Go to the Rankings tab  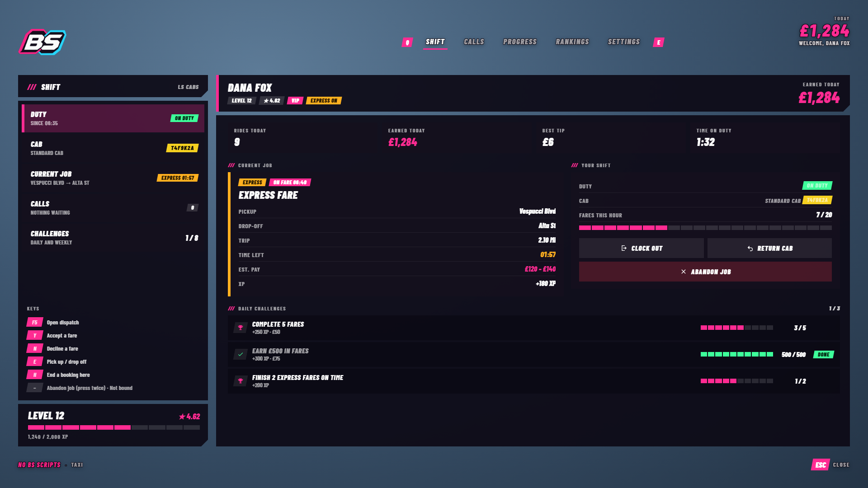(572, 42)
